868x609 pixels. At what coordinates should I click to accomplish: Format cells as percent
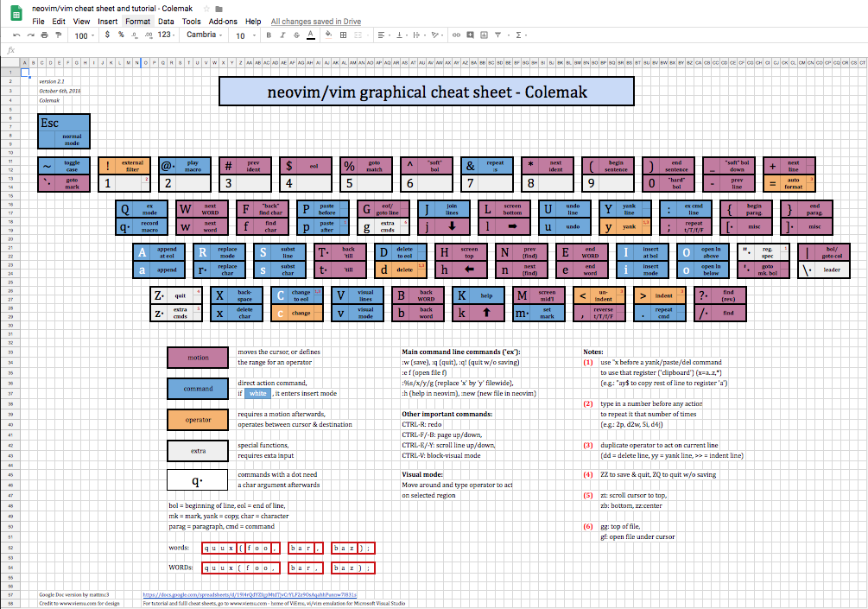point(121,35)
